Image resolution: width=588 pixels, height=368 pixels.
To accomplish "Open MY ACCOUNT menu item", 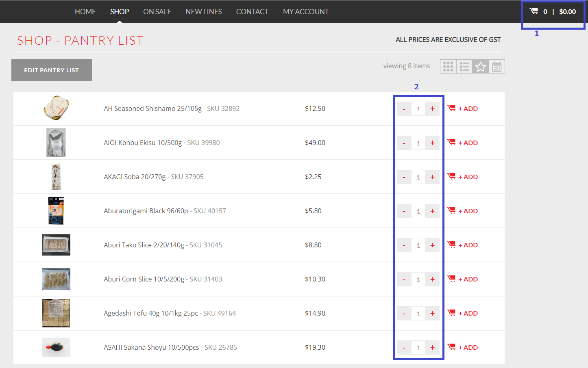I will (x=306, y=12).
